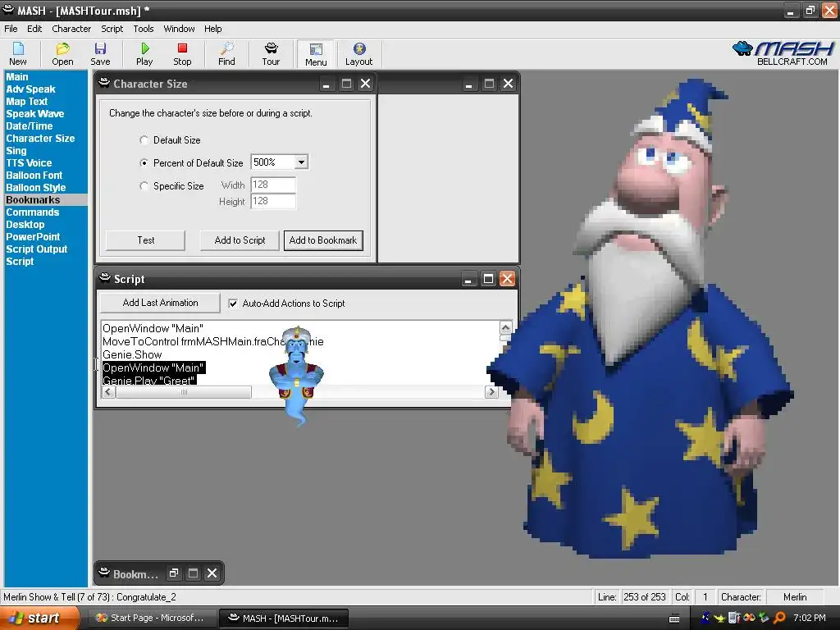Screen dimensions: 840x630
Task: Click the Script window title icon
Action: click(x=105, y=278)
